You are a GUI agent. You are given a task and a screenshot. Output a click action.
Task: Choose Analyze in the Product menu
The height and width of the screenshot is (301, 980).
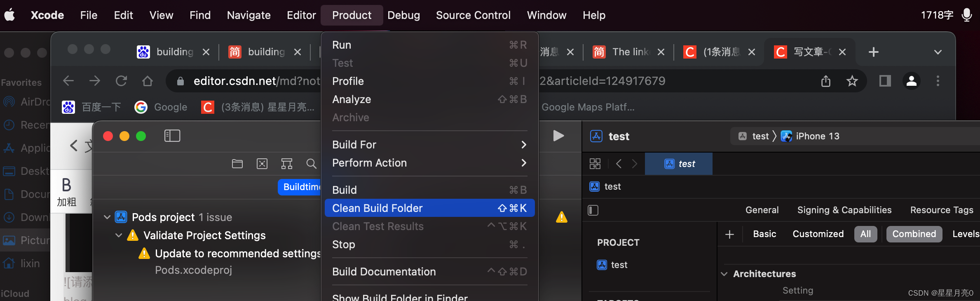429,99
